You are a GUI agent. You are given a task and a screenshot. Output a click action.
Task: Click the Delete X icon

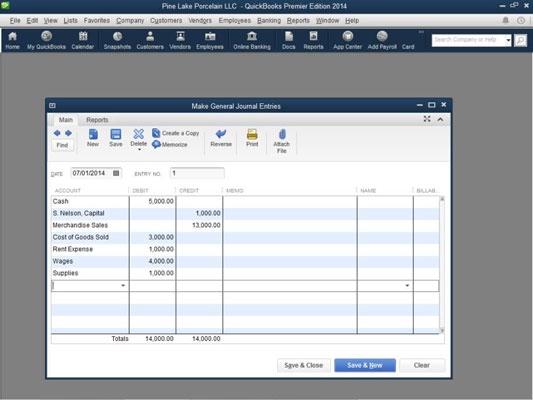click(x=138, y=134)
